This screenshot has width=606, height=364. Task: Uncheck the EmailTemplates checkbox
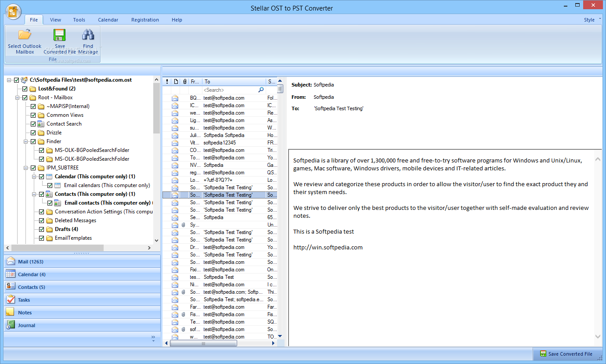(42, 238)
